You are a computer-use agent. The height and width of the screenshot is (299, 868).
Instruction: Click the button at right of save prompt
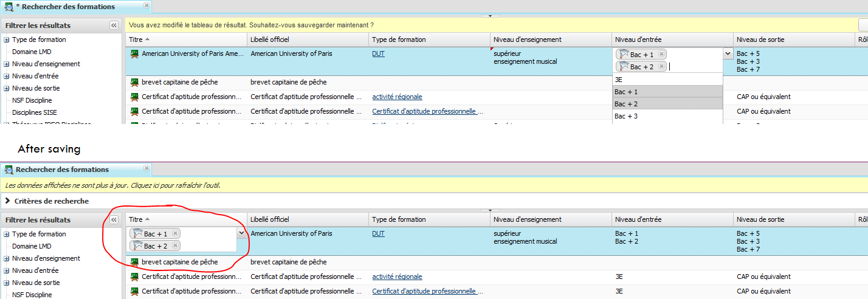[863, 25]
